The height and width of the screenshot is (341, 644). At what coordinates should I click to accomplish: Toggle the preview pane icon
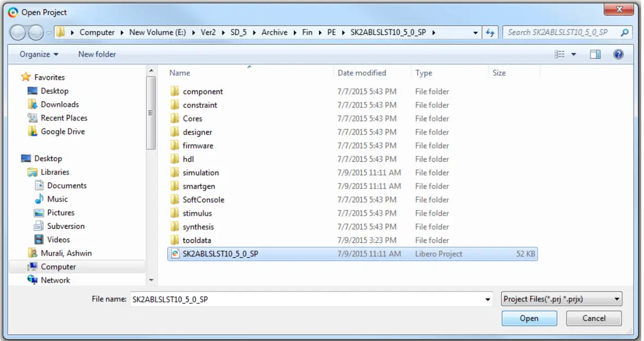595,54
